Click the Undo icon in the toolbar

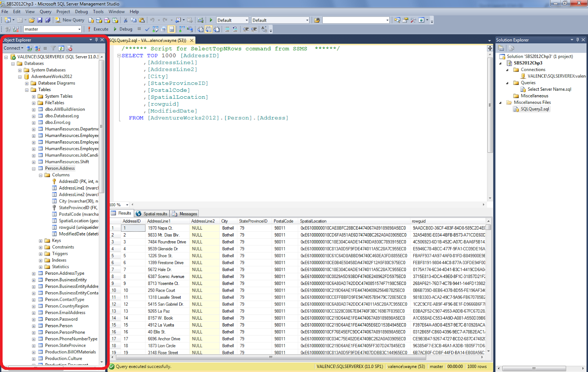coord(152,20)
